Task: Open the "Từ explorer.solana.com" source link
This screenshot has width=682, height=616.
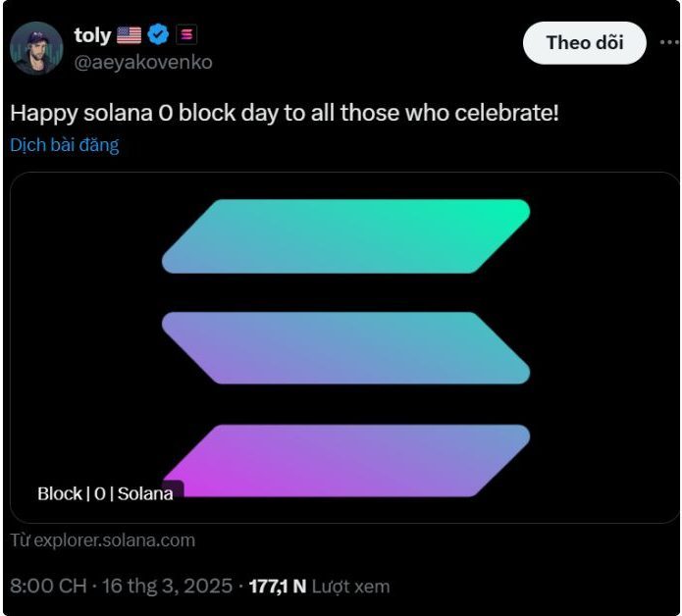Action: tap(103, 540)
